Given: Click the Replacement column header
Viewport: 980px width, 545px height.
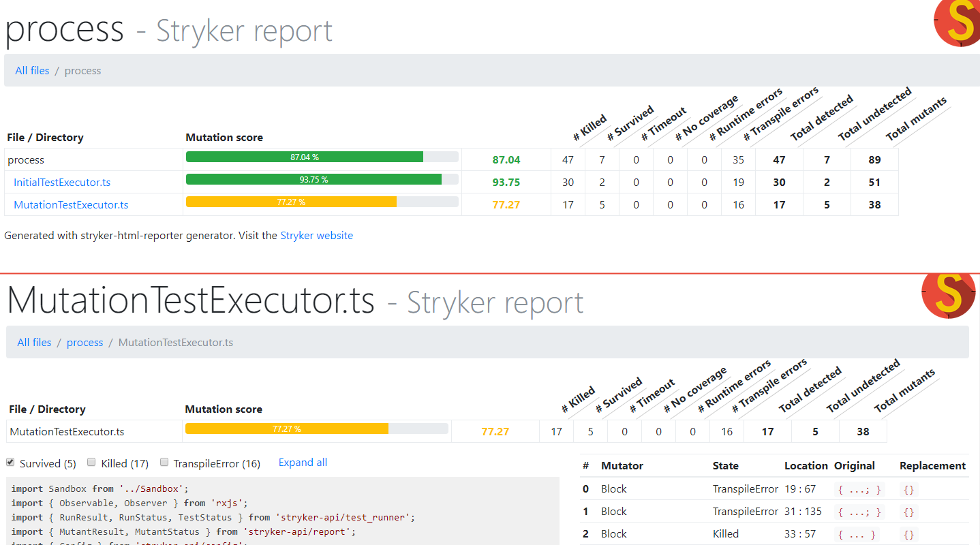Looking at the screenshot, I should 932,465.
